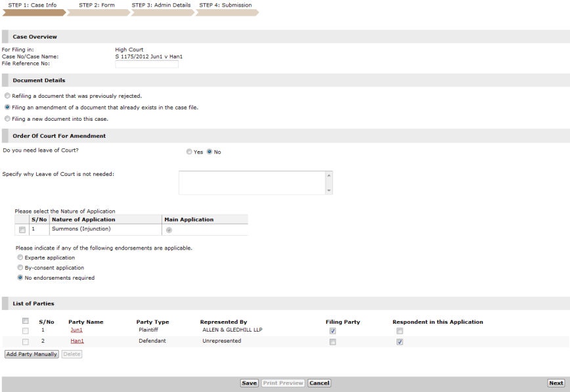This screenshot has width=570, height=392.
Task: Open the Jun1 party link
Action: 77,330
